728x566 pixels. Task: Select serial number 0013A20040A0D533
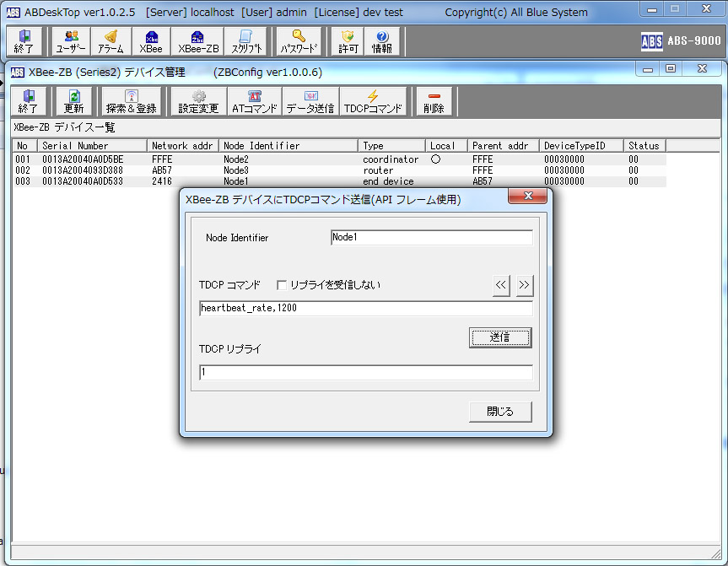click(83, 181)
